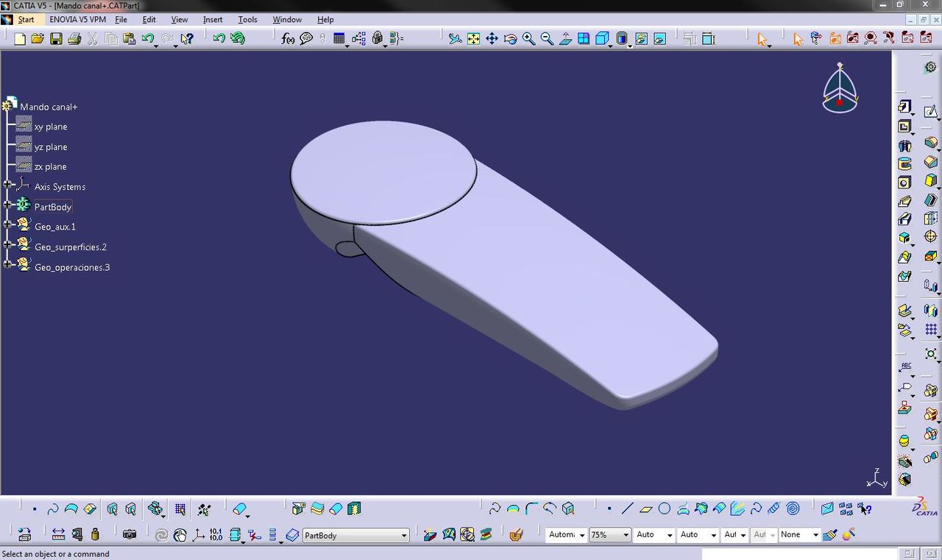Open the Tools menu
Viewport: 942px width, 560px height.
click(x=247, y=20)
